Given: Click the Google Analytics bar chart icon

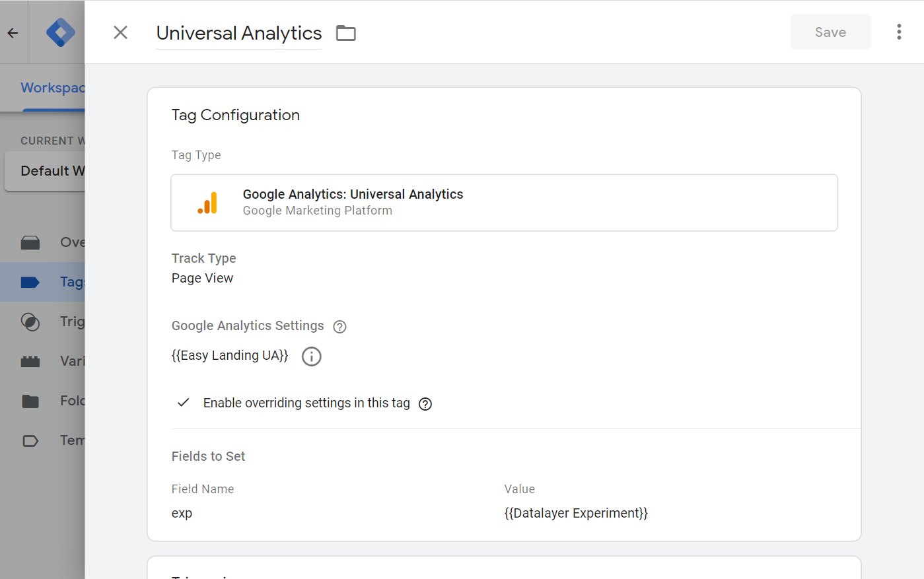Looking at the screenshot, I should pyautogui.click(x=207, y=203).
